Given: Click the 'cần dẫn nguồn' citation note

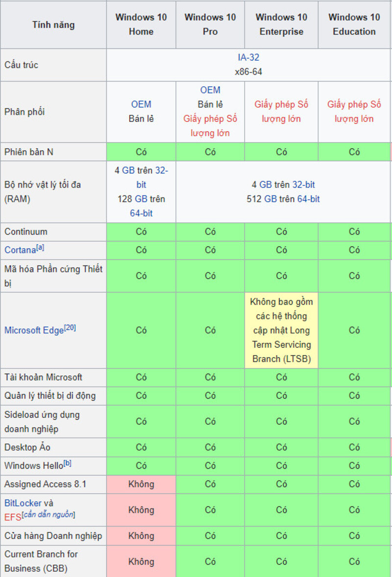Looking at the screenshot, I should 49,514.
